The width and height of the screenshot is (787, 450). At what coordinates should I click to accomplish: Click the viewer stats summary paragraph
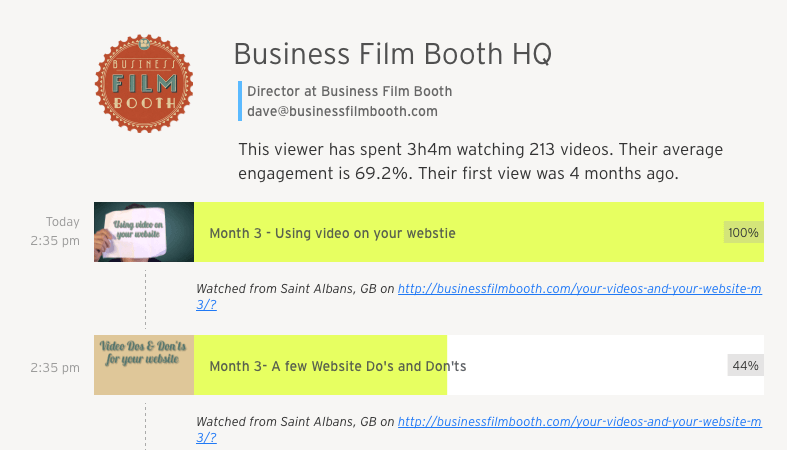(x=480, y=161)
